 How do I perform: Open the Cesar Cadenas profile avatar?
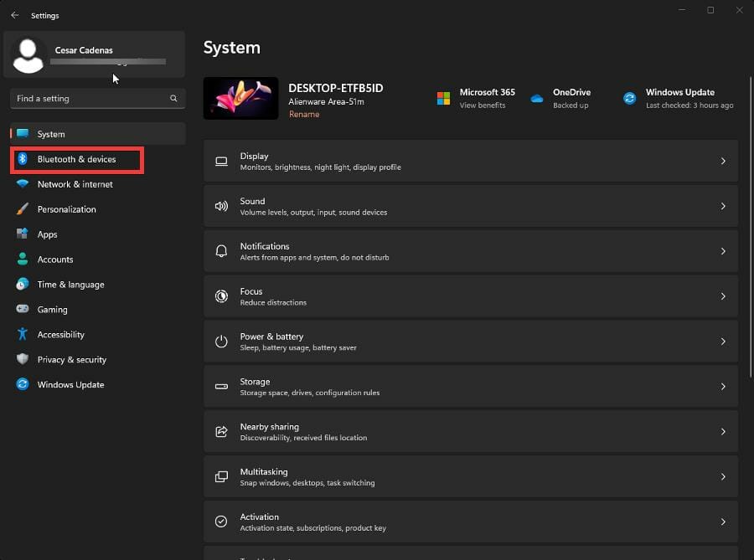pyautogui.click(x=29, y=55)
